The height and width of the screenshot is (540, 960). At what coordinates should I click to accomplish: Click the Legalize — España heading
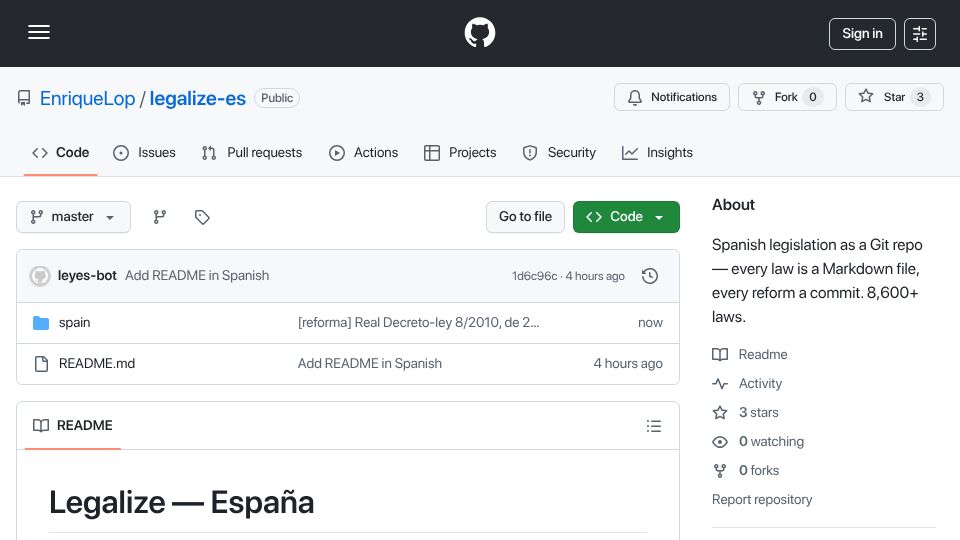coord(182,503)
